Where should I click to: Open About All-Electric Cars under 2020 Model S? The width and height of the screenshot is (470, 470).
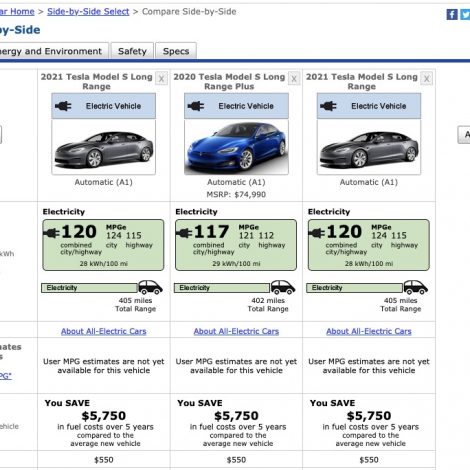pos(236,331)
